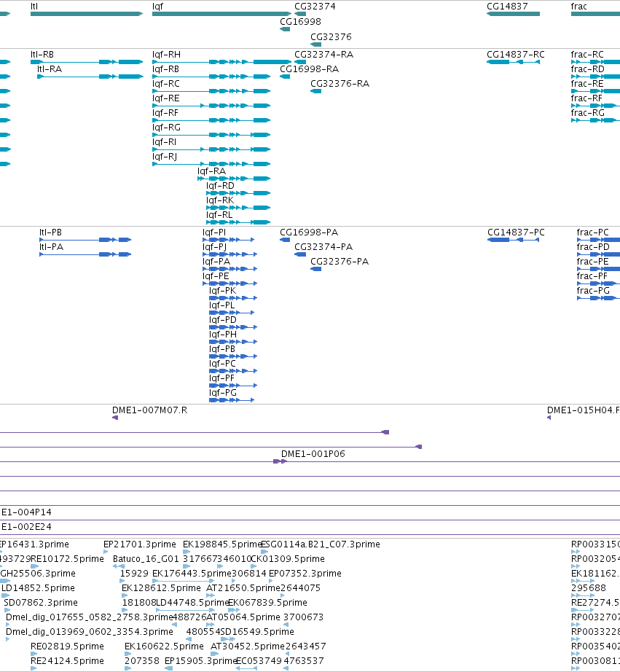Open EST SD07862.3prime
The width and height of the screenshot is (620, 672).
coord(41,603)
